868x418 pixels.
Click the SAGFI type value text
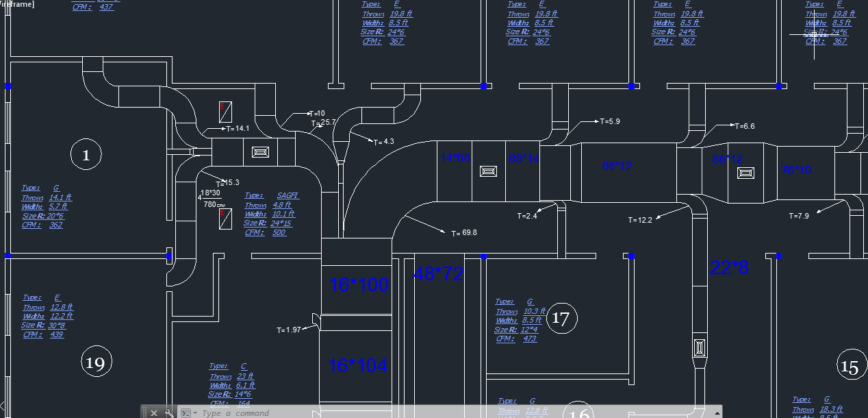point(288,195)
